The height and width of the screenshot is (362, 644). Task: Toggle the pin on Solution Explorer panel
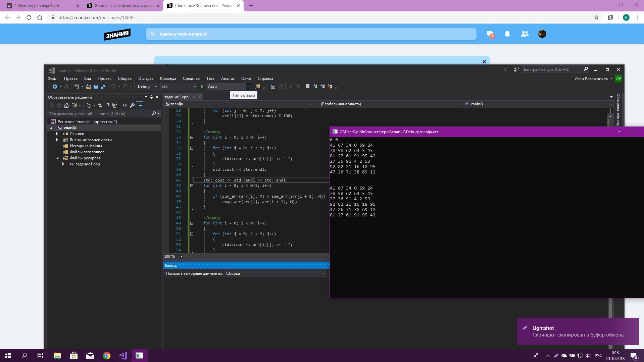(x=151, y=97)
